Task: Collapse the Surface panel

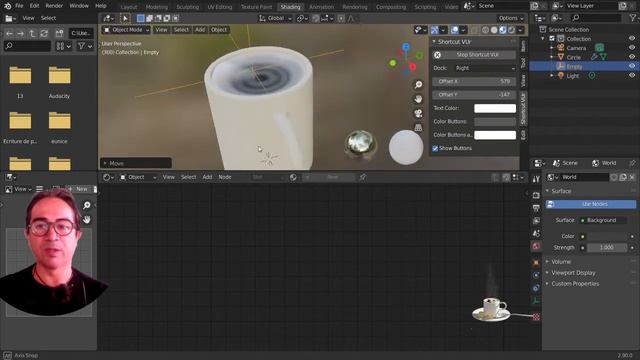Action: (x=547, y=191)
